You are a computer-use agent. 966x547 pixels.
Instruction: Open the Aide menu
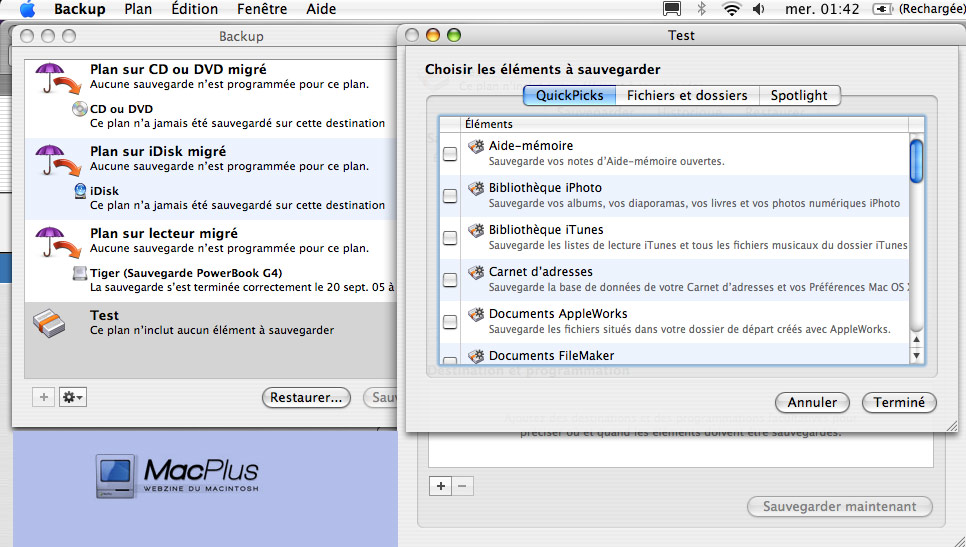(321, 9)
